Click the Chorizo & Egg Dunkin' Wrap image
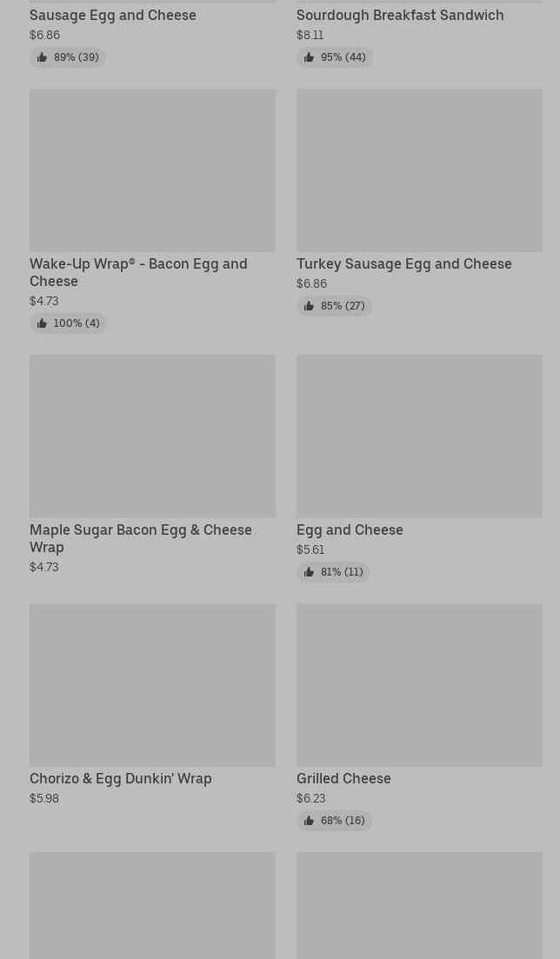Image resolution: width=560 pixels, height=959 pixels. [x=152, y=685]
